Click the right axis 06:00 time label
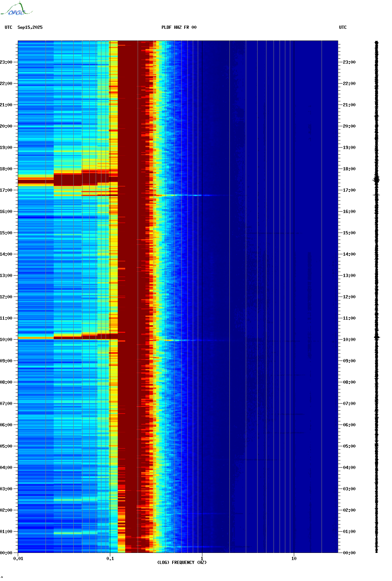This screenshot has height=581, width=392. pos(349,425)
